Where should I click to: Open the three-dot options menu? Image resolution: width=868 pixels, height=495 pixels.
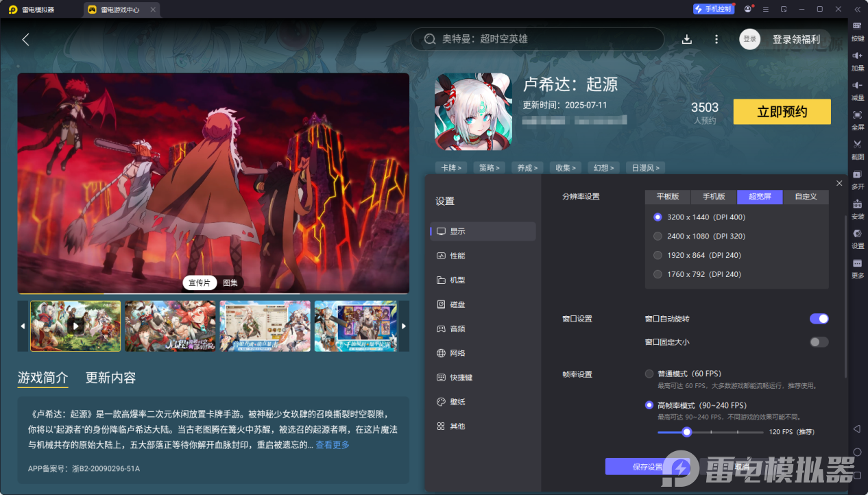coord(716,39)
